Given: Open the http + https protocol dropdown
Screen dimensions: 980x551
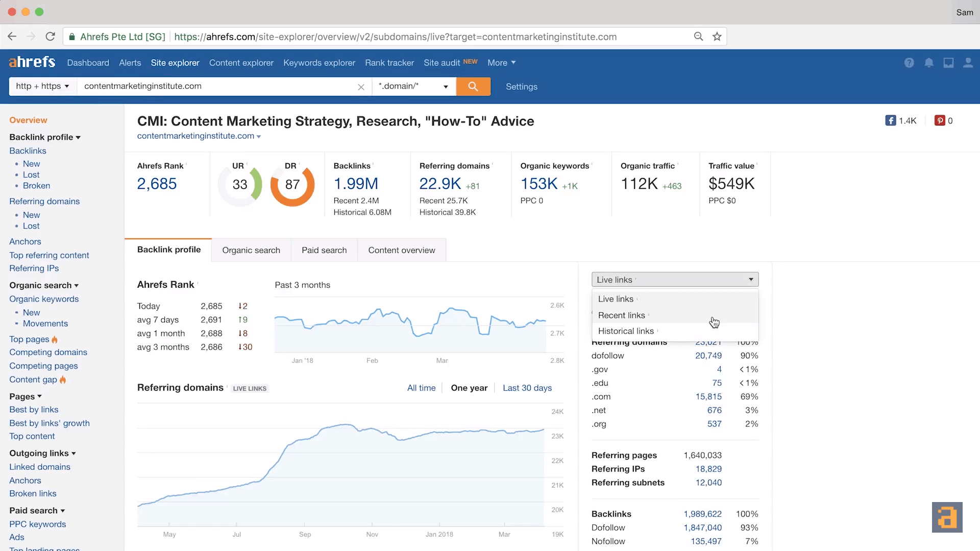Looking at the screenshot, I should (43, 86).
